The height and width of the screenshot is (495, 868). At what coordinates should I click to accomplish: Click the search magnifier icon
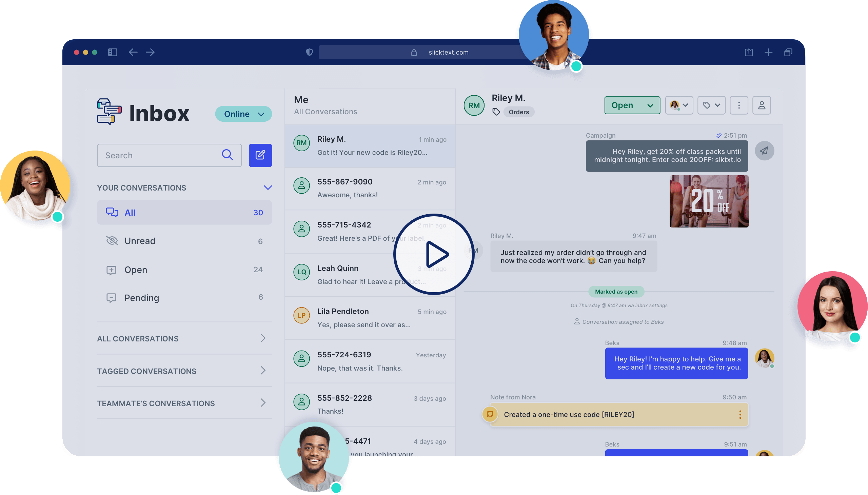tap(227, 155)
